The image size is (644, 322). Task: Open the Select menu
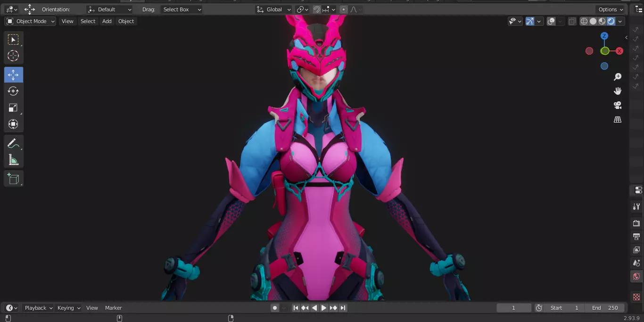(88, 21)
